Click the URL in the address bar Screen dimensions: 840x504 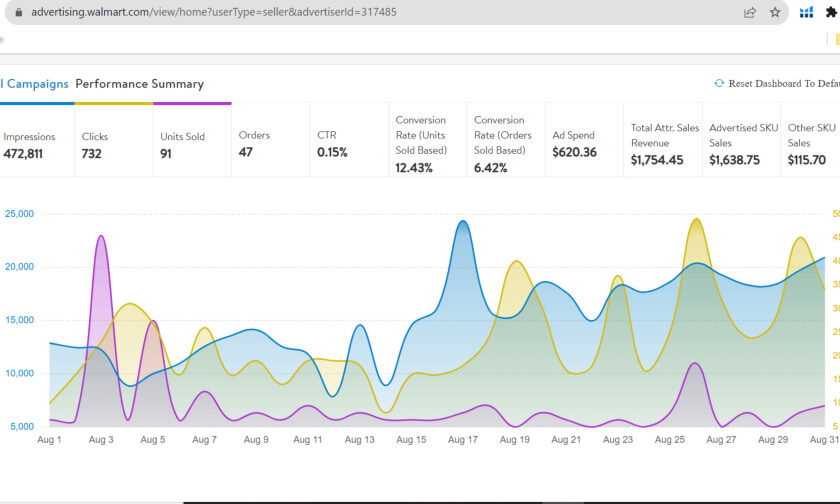[x=213, y=12]
